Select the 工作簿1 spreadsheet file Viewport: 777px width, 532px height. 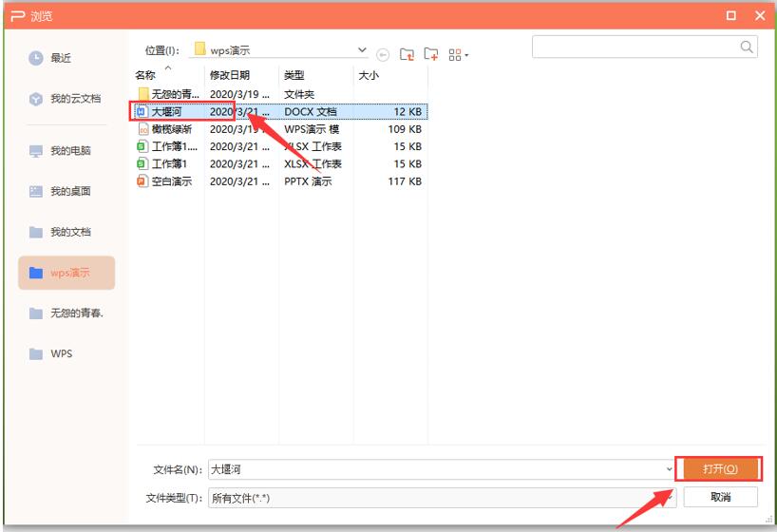280,163
